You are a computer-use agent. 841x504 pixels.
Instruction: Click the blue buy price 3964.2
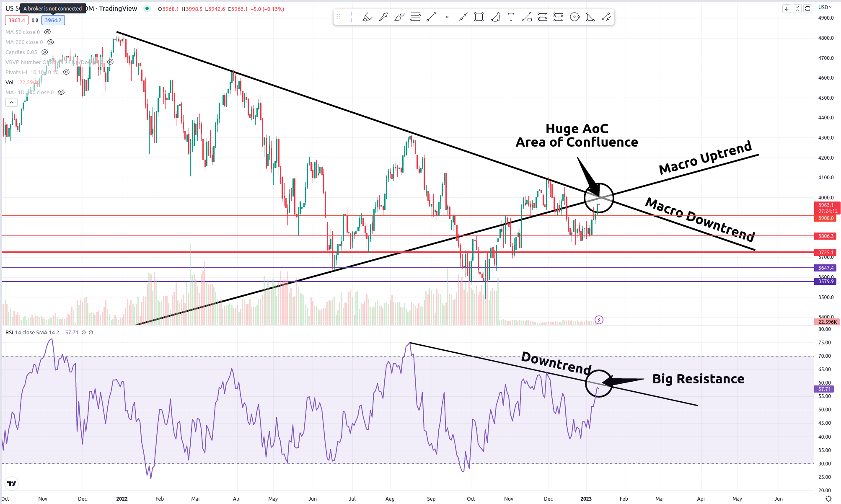53,20
